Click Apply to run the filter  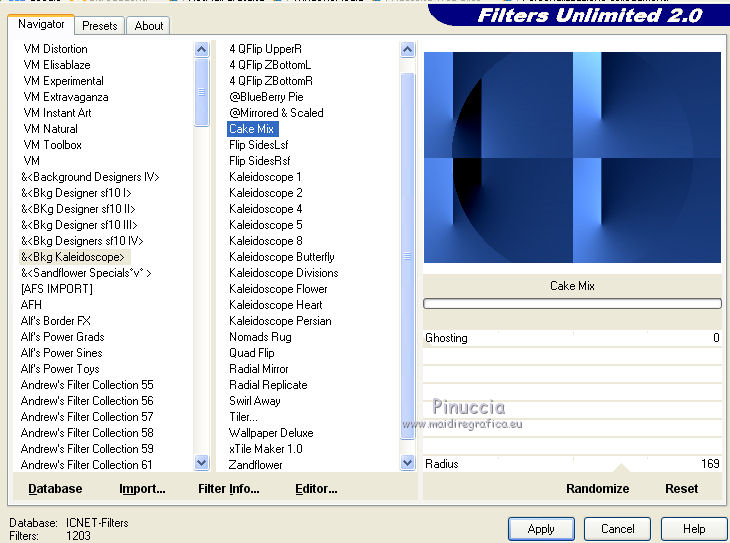click(x=541, y=529)
